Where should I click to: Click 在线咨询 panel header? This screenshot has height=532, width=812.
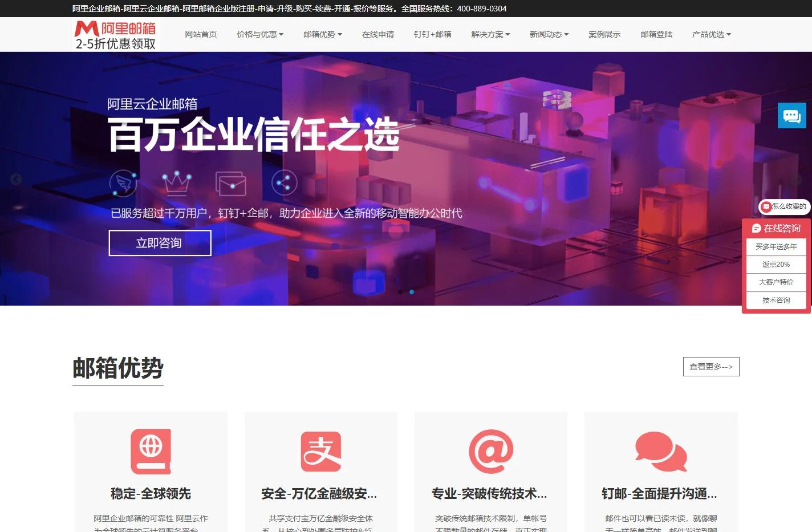[776, 228]
